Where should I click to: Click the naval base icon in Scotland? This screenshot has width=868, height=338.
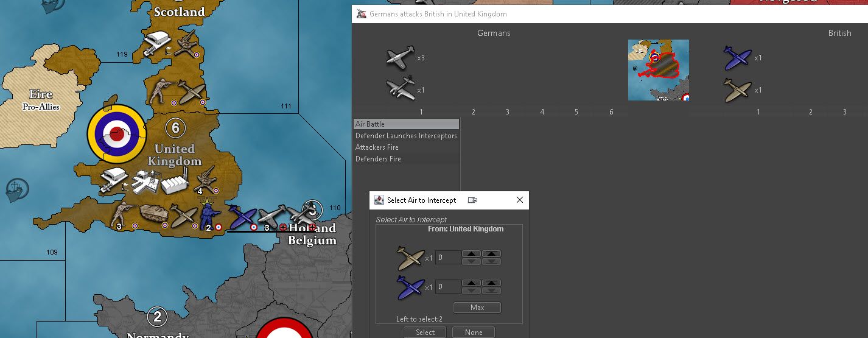coord(156,42)
